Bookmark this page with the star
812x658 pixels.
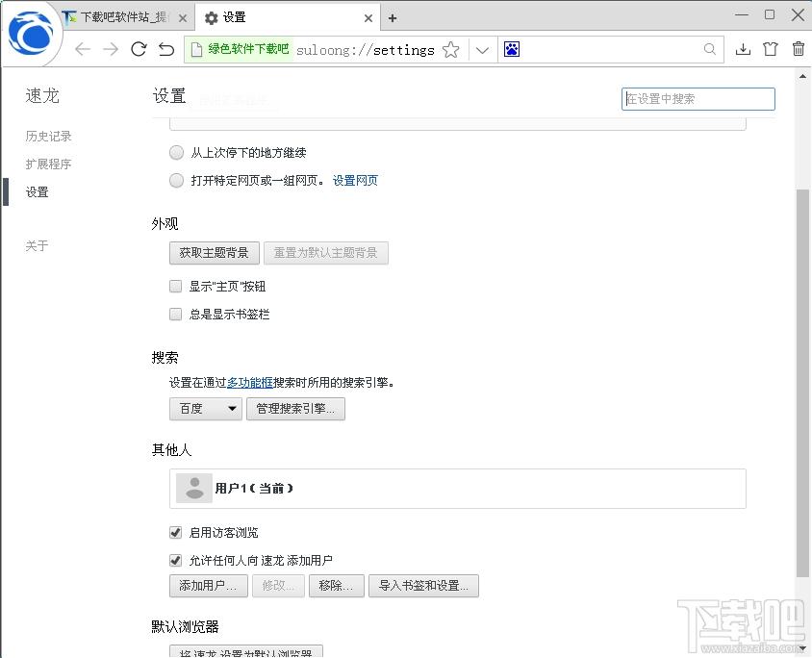[451, 50]
